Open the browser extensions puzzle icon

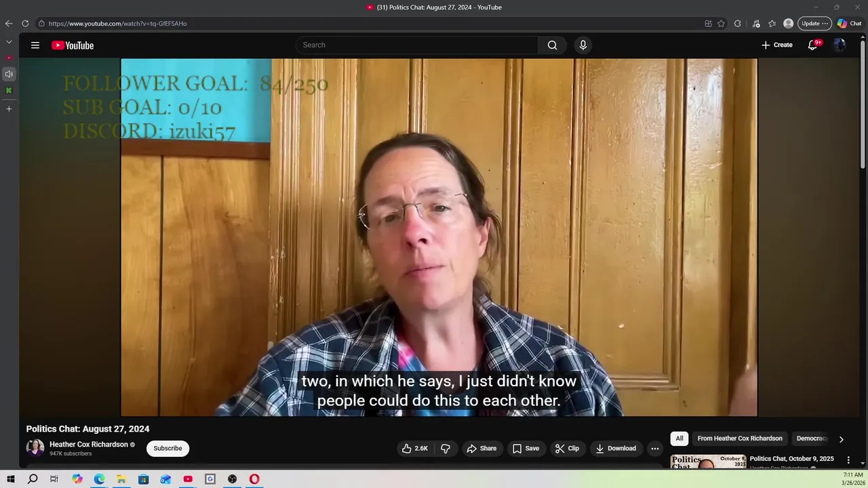pyautogui.click(x=738, y=24)
